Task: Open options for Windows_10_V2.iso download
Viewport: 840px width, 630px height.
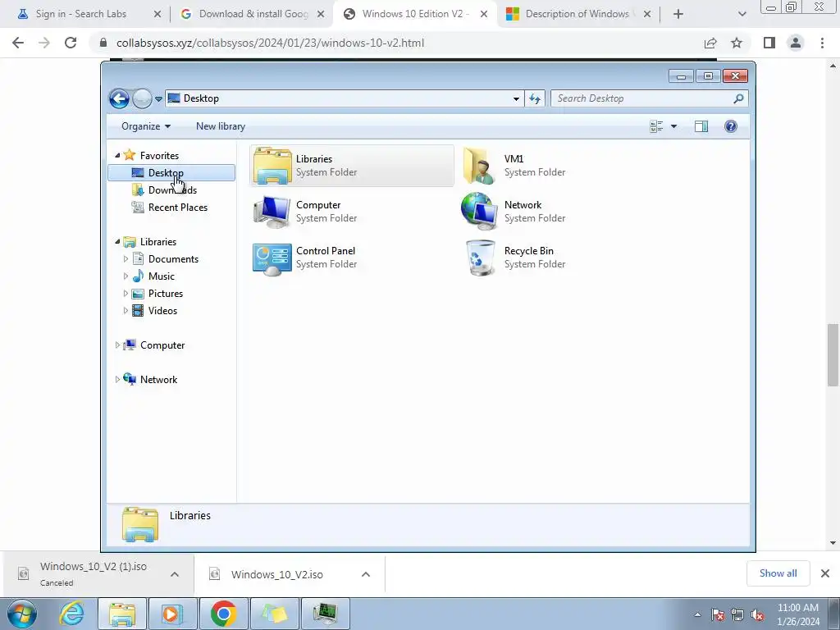Action: [x=366, y=574]
